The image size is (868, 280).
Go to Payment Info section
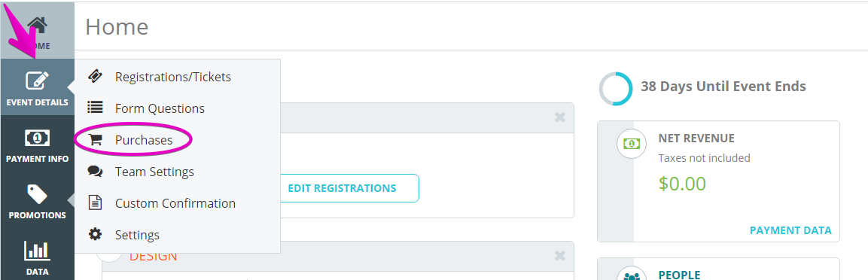[x=37, y=144]
